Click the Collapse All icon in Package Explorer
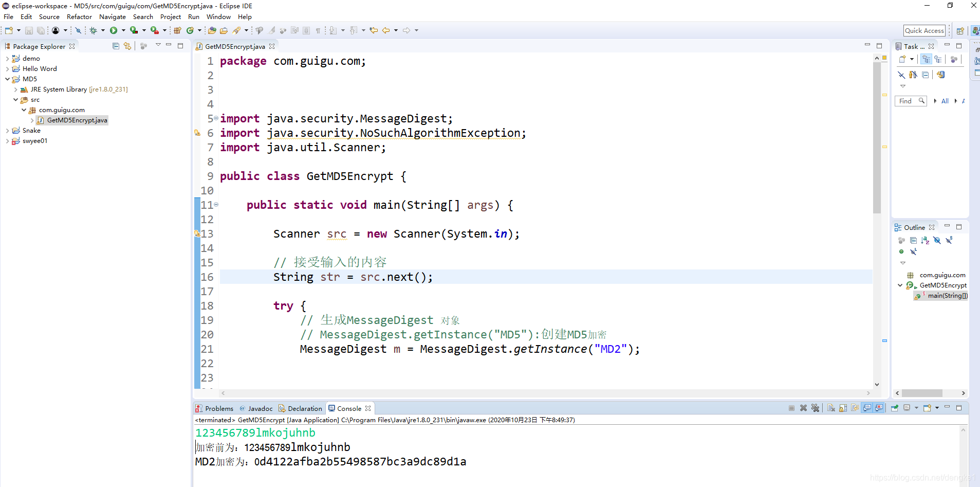 (x=116, y=46)
